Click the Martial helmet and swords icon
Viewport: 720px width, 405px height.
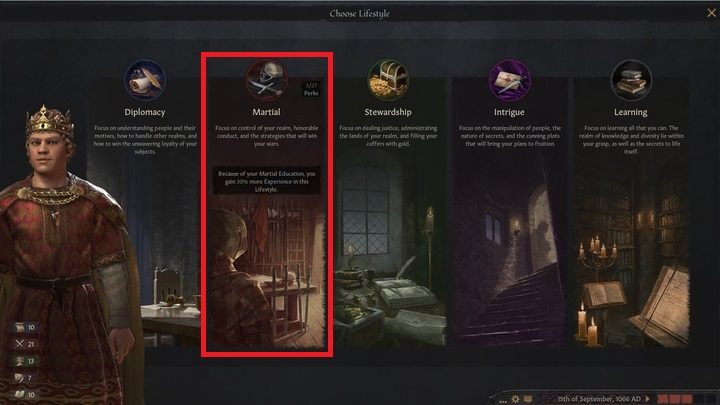pyautogui.click(x=267, y=80)
